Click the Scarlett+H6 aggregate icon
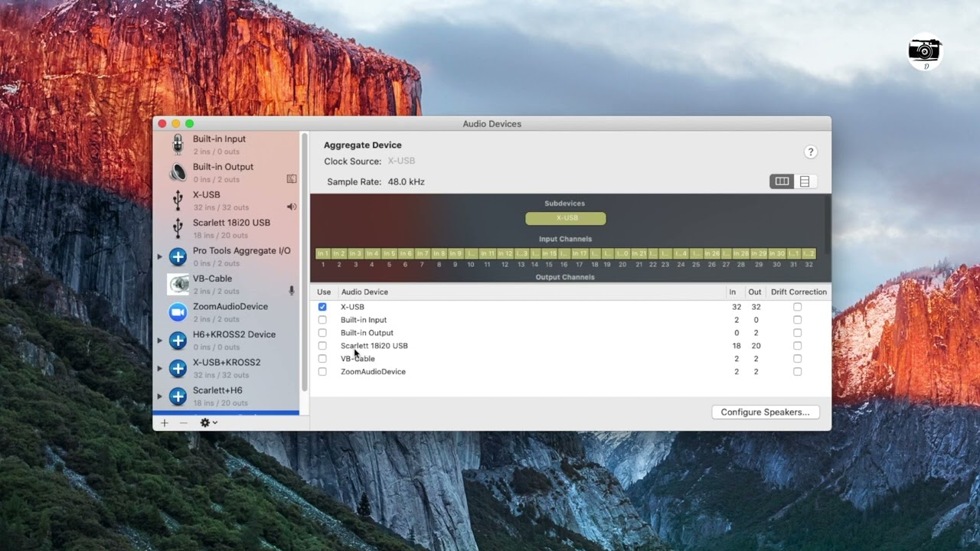Screen dimensions: 980x551 coord(178,396)
